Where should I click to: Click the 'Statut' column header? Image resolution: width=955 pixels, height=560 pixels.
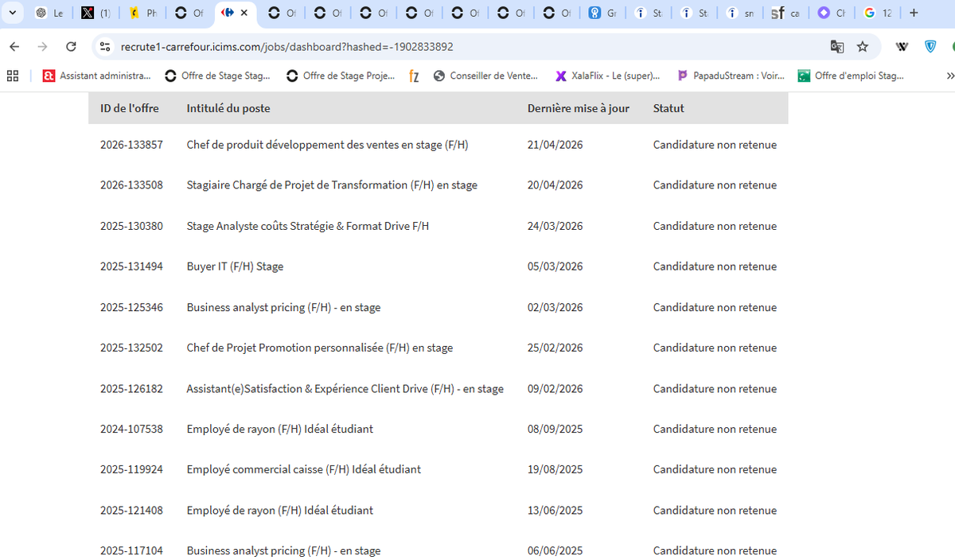point(668,108)
